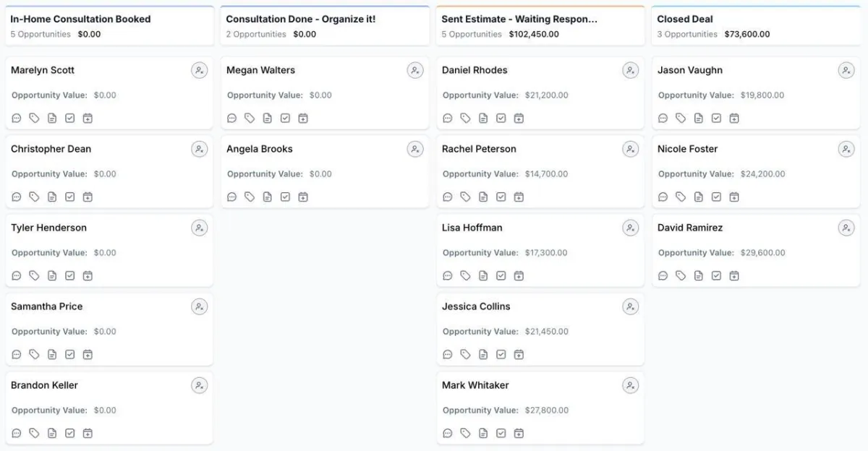Click calendar icon on Brandon Keller card
Screen dimensions: 868x451
(88, 433)
